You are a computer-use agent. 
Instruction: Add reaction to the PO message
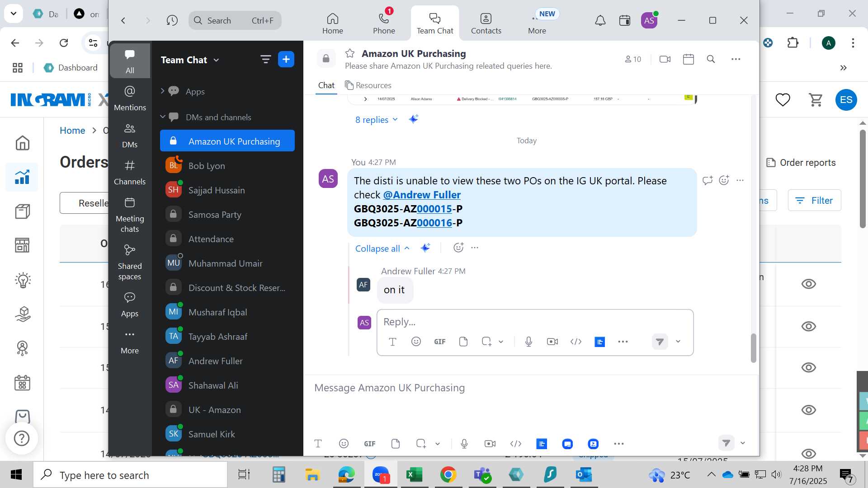pyautogui.click(x=724, y=180)
